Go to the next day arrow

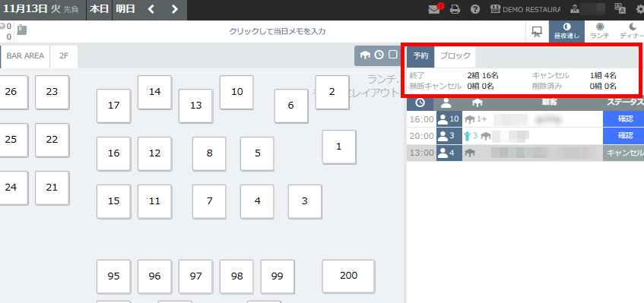pos(175,9)
